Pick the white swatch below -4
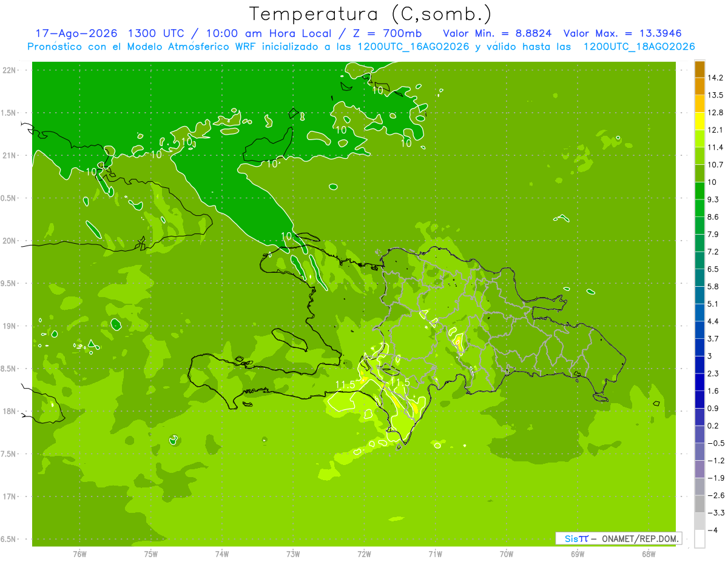728x562 pixels. coord(699,539)
